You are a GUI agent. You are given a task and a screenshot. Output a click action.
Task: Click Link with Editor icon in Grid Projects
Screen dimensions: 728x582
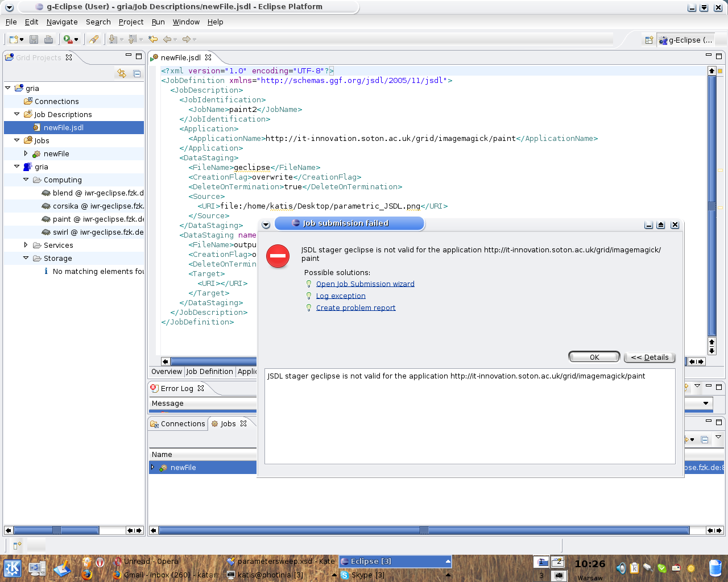[x=121, y=73]
